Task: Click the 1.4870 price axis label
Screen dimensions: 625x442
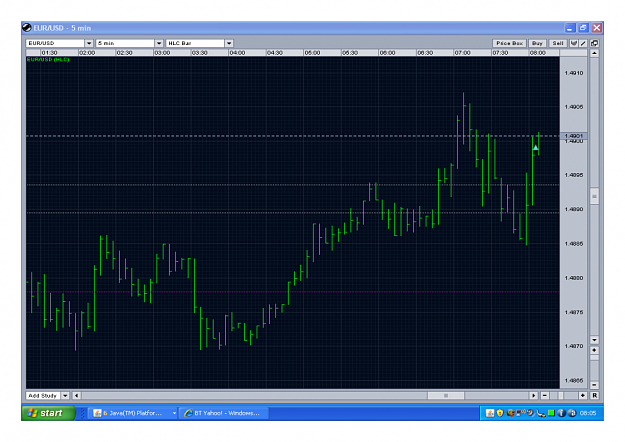Action: [x=574, y=346]
